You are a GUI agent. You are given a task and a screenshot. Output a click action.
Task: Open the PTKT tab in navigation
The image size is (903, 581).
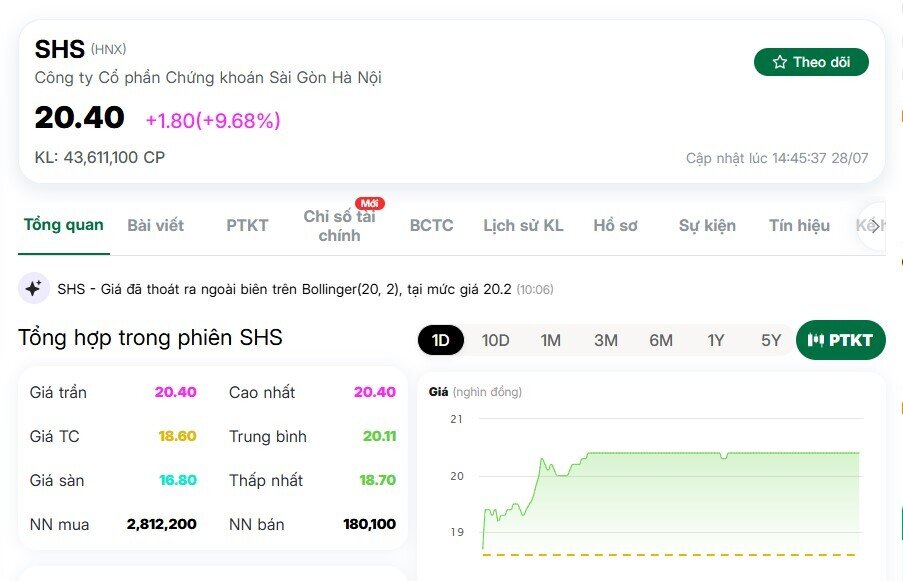tap(247, 225)
